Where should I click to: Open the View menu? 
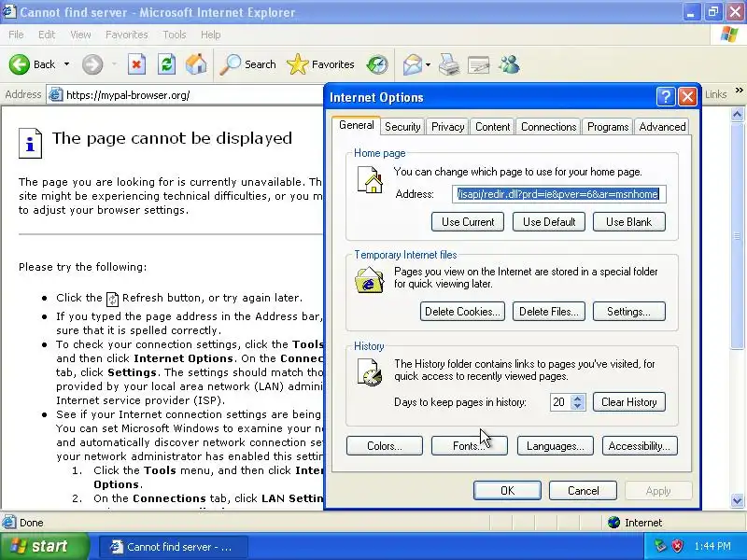tap(80, 35)
